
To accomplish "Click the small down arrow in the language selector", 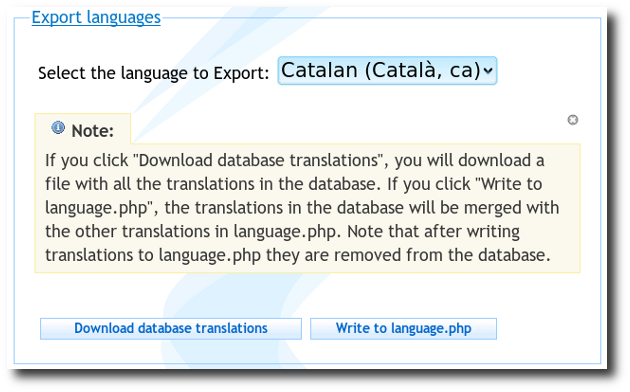I will tap(488, 71).
